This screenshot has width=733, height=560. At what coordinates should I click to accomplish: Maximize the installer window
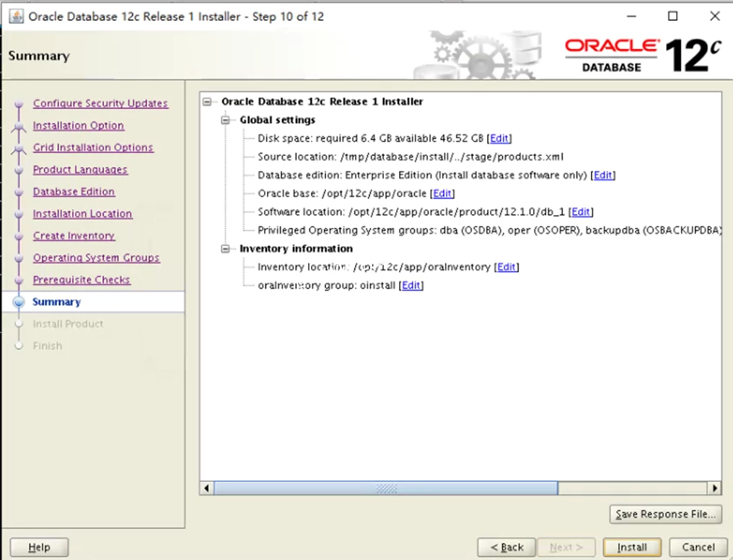click(x=672, y=17)
